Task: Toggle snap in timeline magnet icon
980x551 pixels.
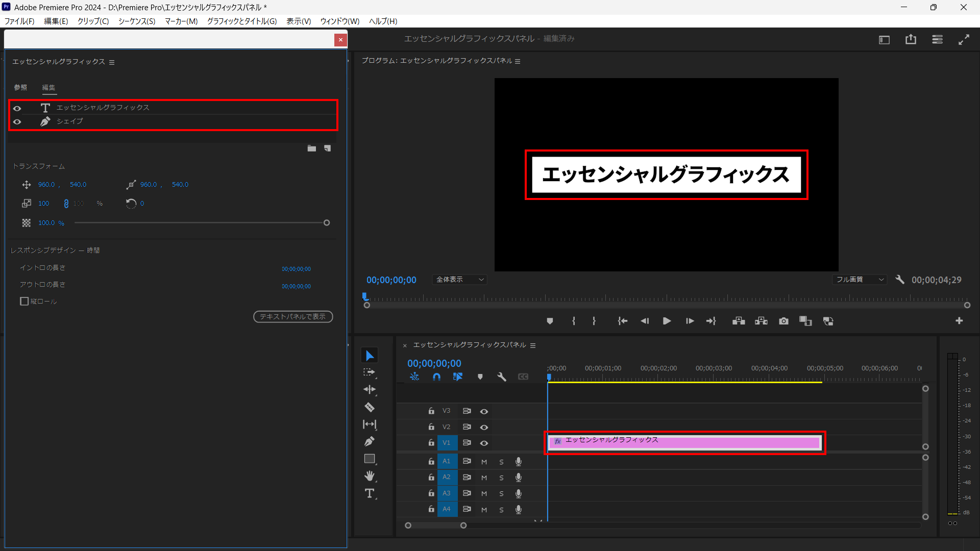Action: tap(436, 377)
